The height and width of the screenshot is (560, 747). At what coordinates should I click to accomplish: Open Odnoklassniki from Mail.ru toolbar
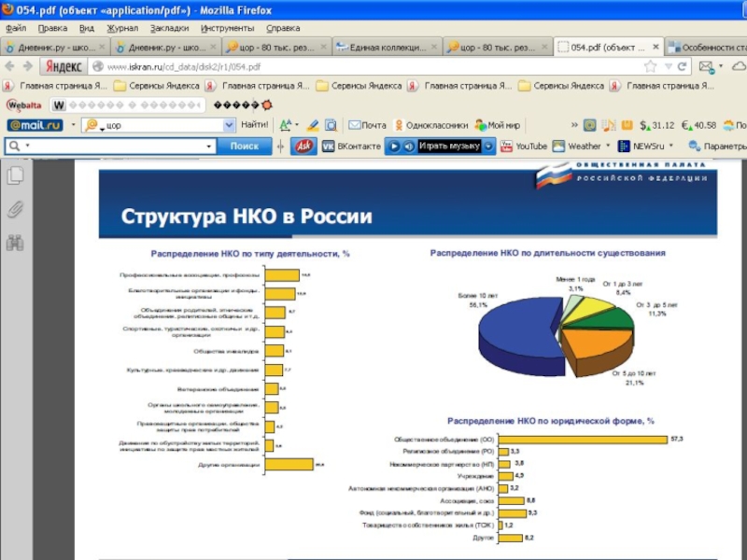point(431,125)
